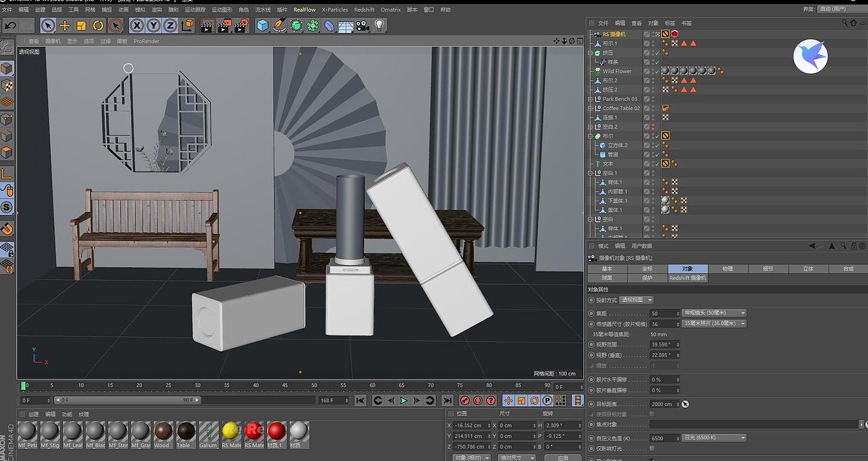Click the object manager search icon
This screenshot has height=461, width=868.
tap(845, 23)
